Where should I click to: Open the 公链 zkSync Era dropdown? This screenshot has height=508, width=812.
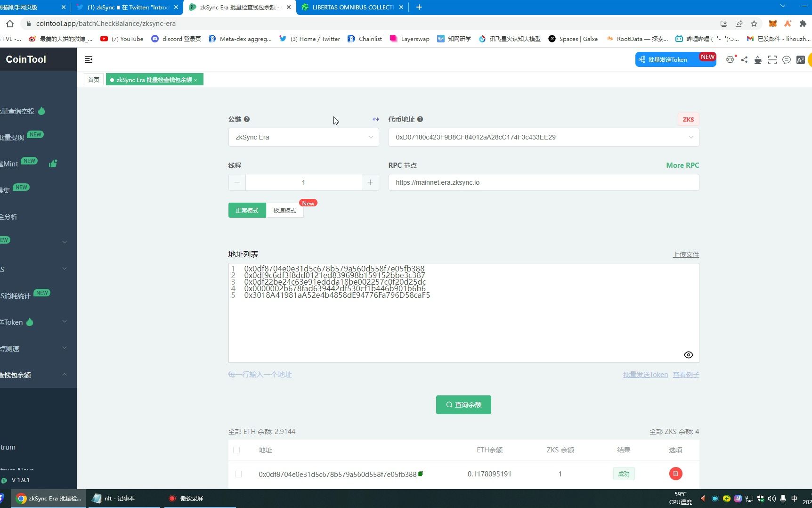click(x=303, y=137)
